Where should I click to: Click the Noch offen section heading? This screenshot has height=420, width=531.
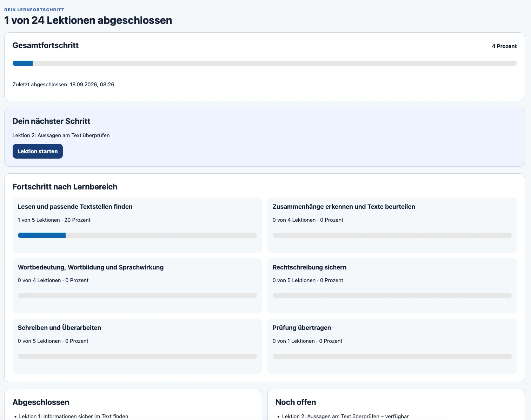pos(296,402)
